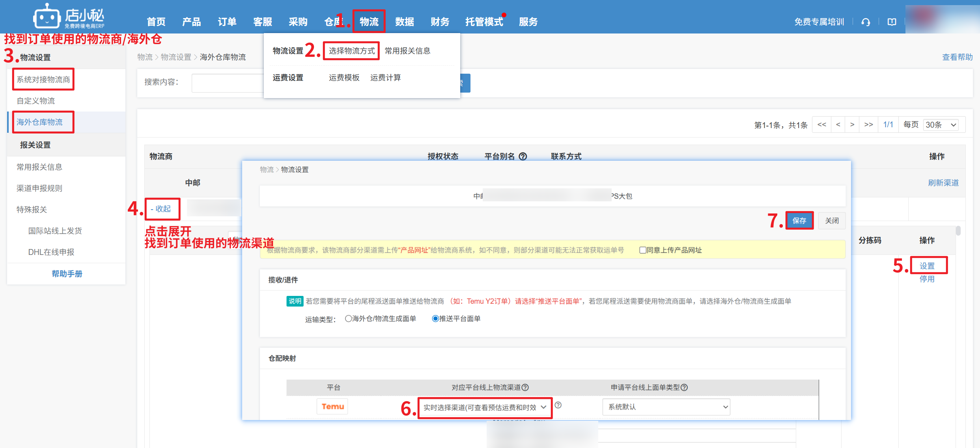Open the 物流 top menu item
This screenshot has height=448, width=980.
point(369,22)
